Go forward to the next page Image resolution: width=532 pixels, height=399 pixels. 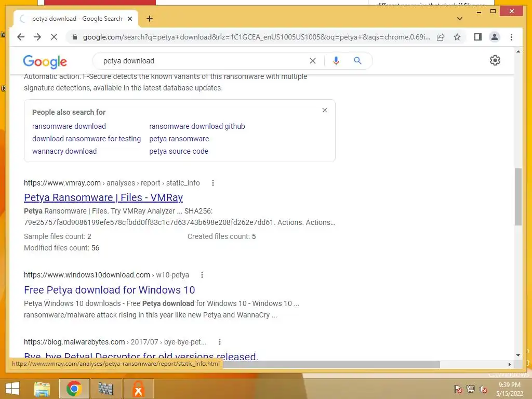pos(37,37)
